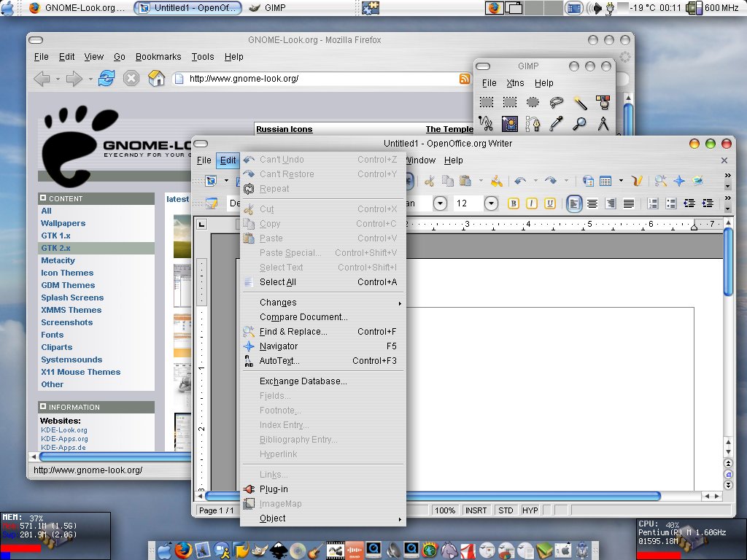Screen dimensions: 747x560
Task: Click Writer toolbar Copy icon
Action: [x=447, y=181]
